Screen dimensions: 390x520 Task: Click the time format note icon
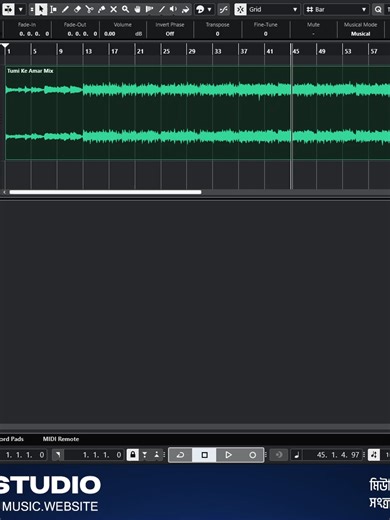coord(296,455)
